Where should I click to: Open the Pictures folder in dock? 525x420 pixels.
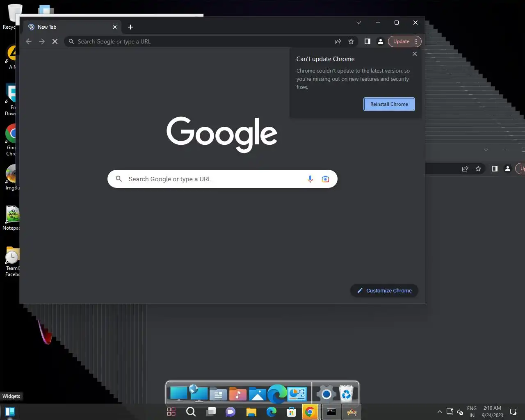[x=258, y=394]
